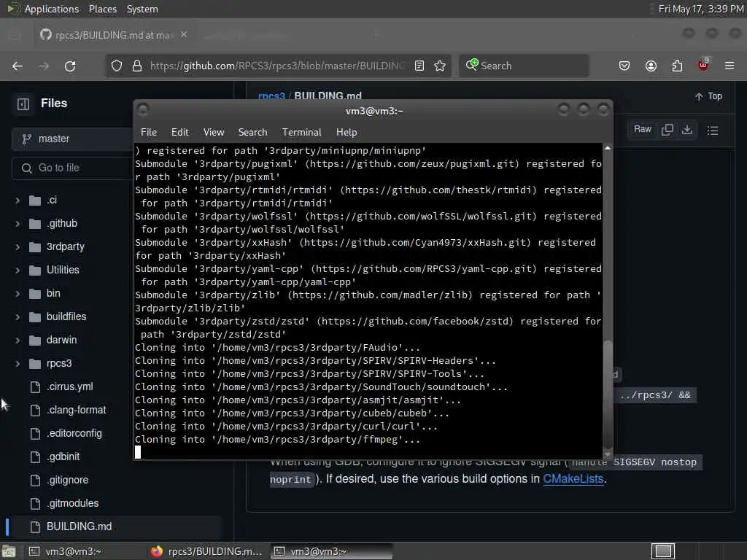The width and height of the screenshot is (747, 560).
Task: Open the terminal Help menu
Action: (347, 133)
